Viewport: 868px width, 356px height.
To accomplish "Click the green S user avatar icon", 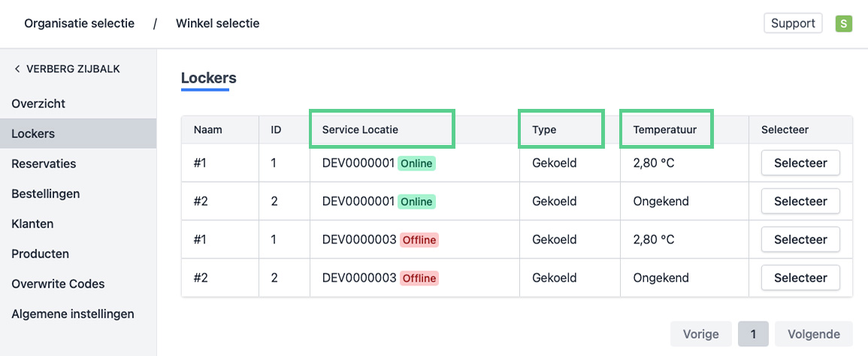I will point(843,23).
